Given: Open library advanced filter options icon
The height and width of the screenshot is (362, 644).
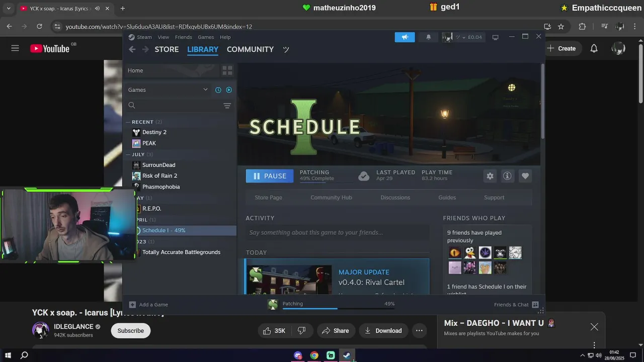Looking at the screenshot, I should click(227, 106).
